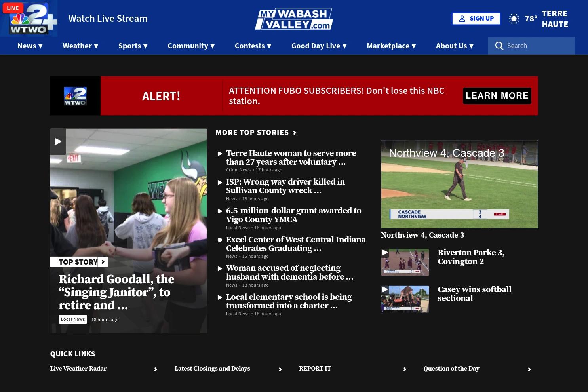Click the Northview vs Cascade video thumbnail
588x392 pixels.
459,185
